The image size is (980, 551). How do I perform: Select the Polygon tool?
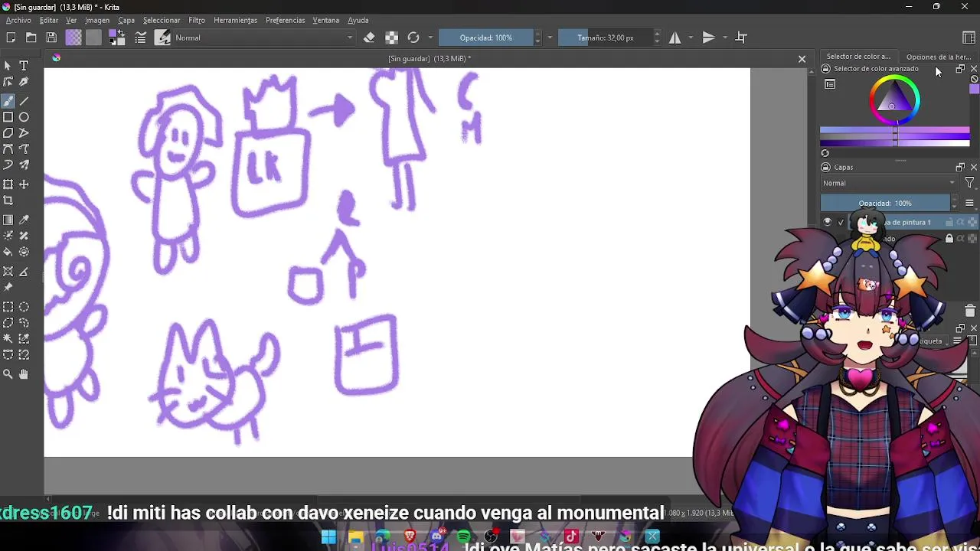coord(8,133)
